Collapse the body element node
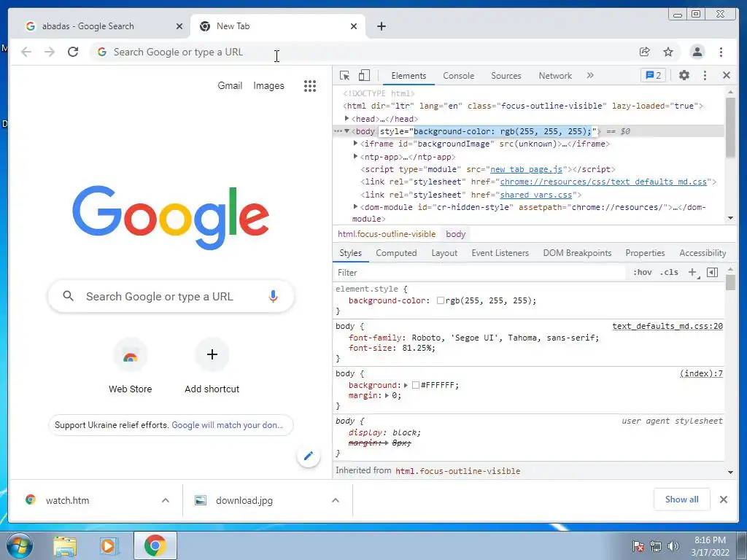This screenshot has width=747, height=560. coord(347,131)
